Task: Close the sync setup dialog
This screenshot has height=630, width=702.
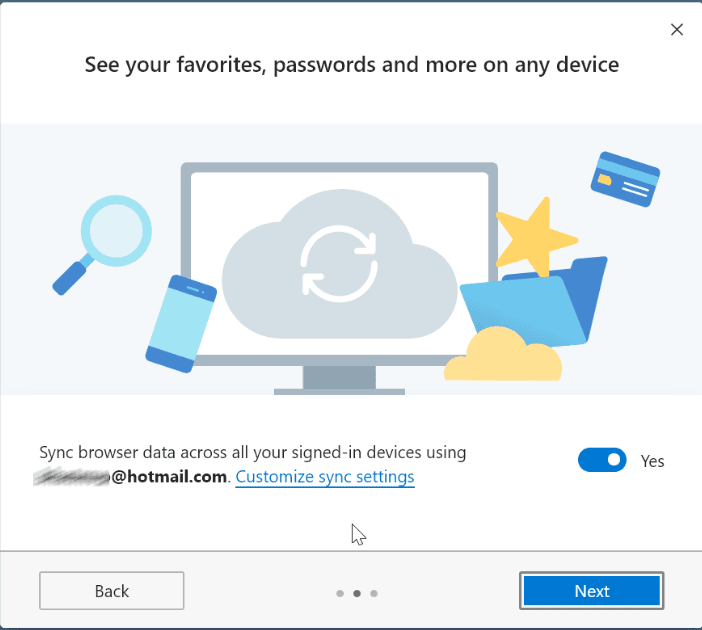Action: click(677, 30)
